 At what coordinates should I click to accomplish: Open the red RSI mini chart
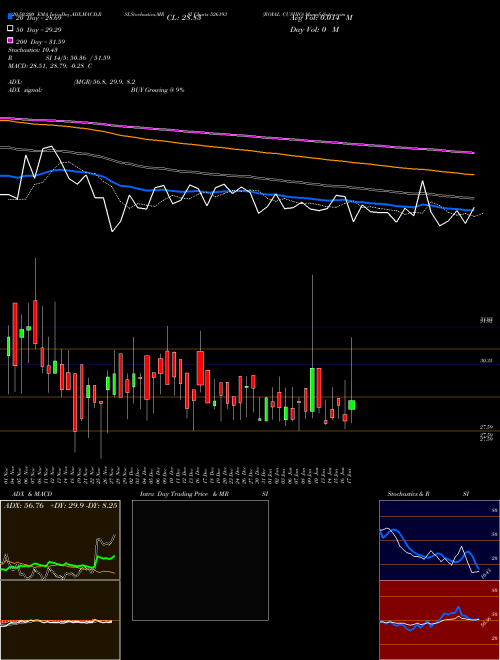click(x=439, y=620)
